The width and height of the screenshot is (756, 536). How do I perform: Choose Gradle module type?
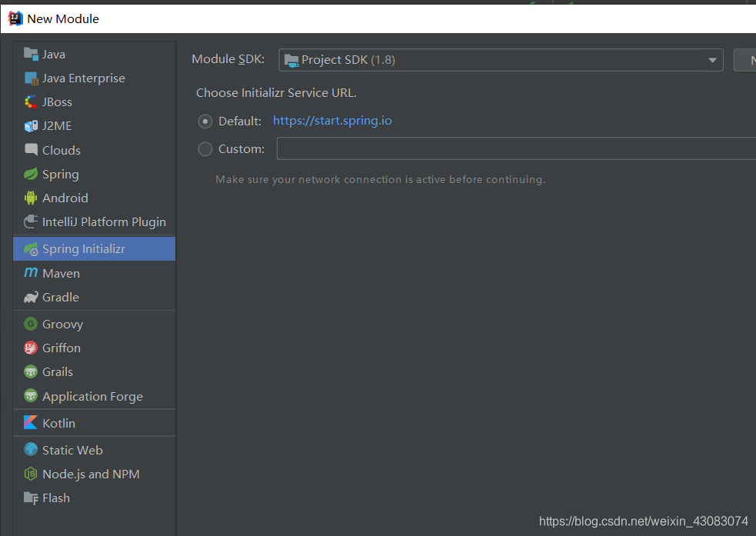pos(95,297)
